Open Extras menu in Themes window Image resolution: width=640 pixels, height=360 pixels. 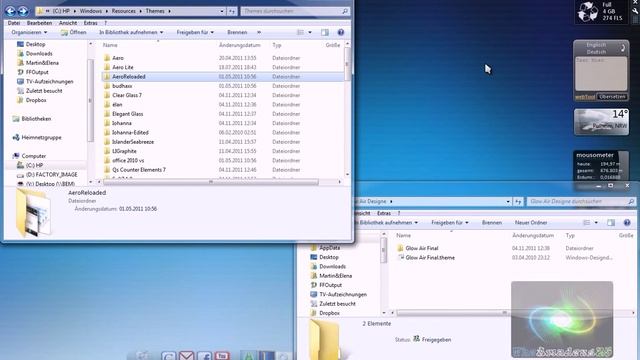click(90, 23)
